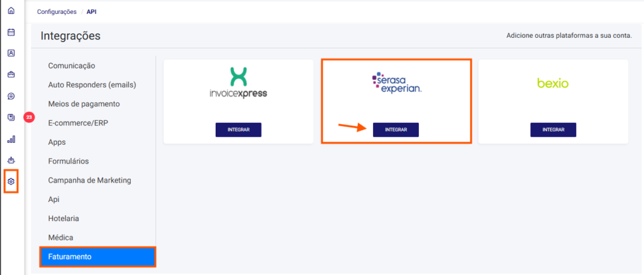The image size is (644, 275).
Task: Click the sidebar icon beside the red 23 badge
Action: (x=11, y=117)
